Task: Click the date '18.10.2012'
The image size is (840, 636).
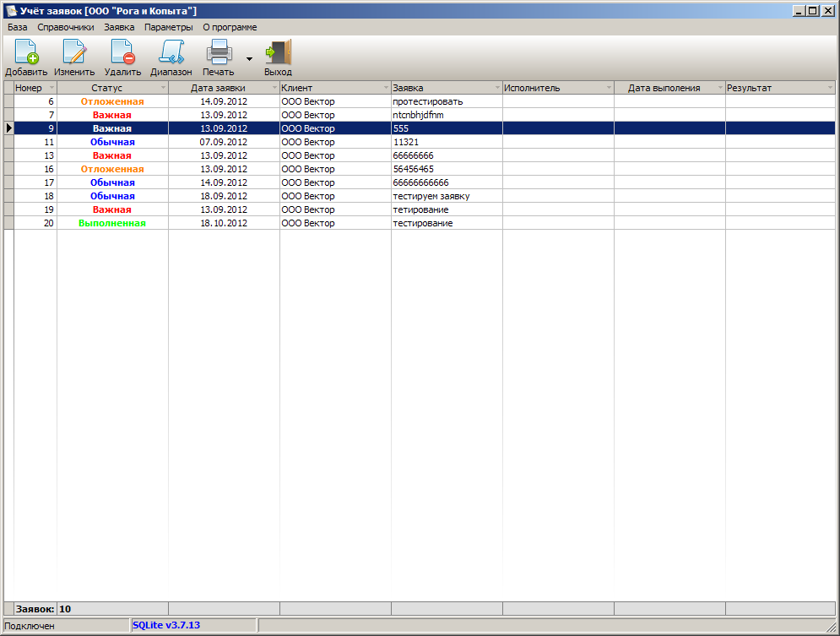Action: [224, 223]
